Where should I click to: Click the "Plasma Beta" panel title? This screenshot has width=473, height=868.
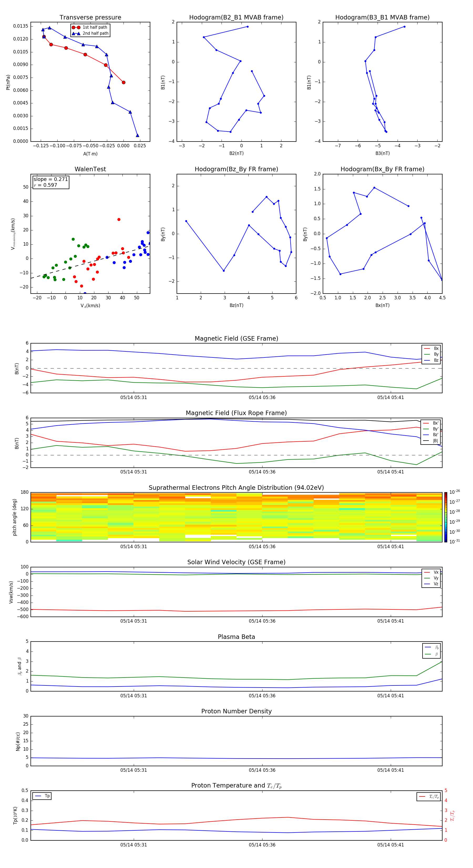236,637
